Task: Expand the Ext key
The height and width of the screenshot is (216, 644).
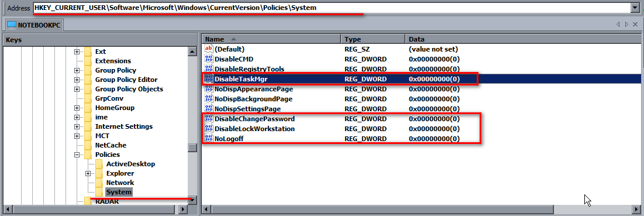Action: tap(77, 52)
